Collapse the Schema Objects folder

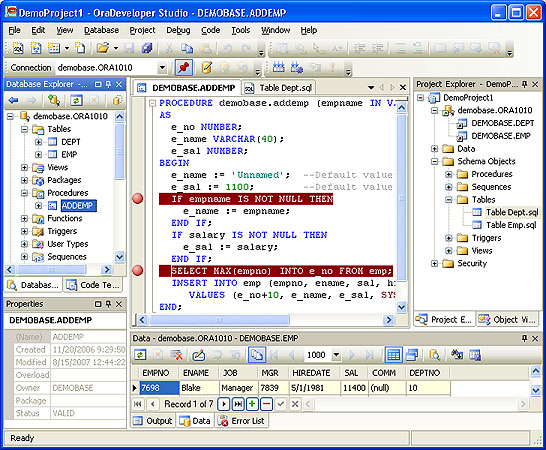434,161
